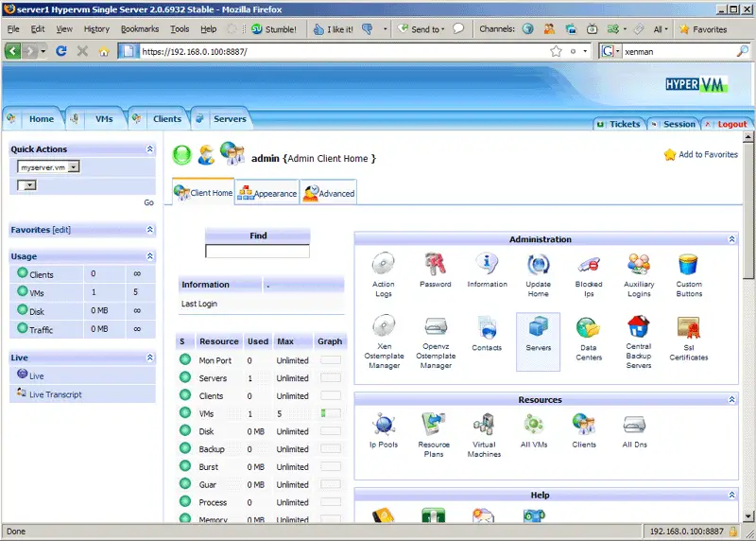Open Update Home icon
The height and width of the screenshot is (541, 756).
coord(538,274)
